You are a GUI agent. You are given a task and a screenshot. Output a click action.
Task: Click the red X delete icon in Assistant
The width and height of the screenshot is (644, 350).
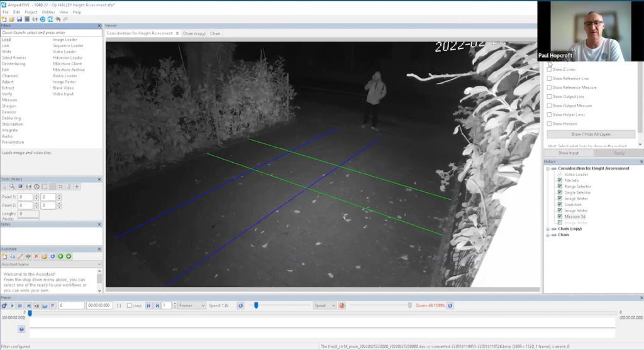pyautogui.click(x=36, y=256)
